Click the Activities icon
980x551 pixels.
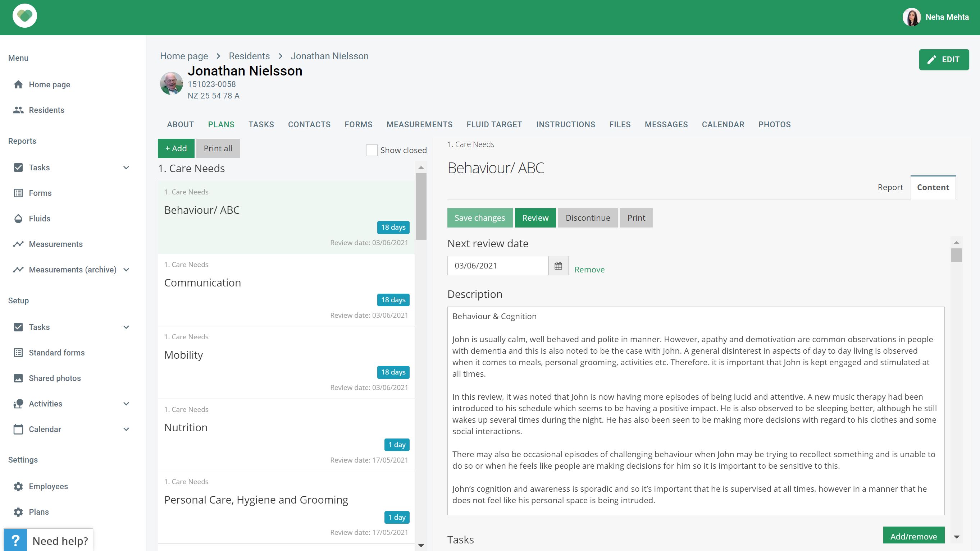[18, 404]
